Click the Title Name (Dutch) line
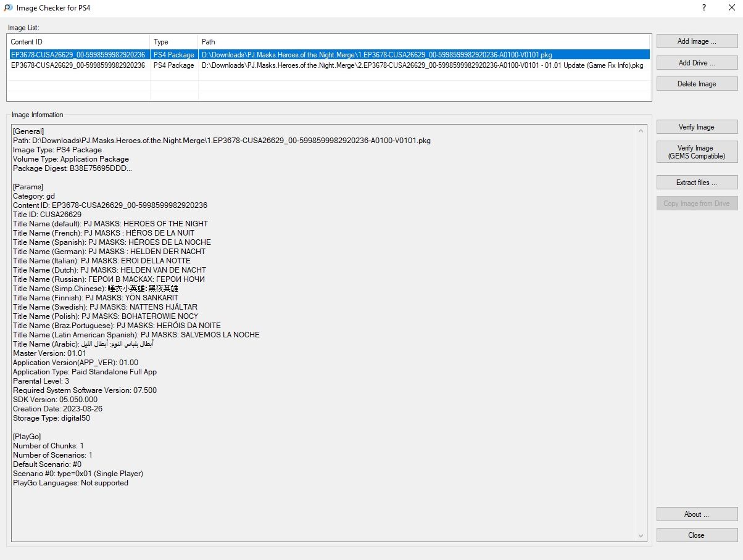Screen dimensions: 743x560 pos(110,270)
